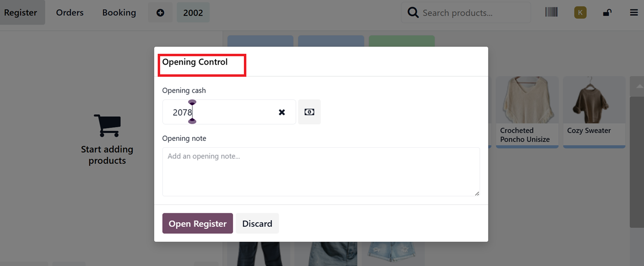Click the product list scrollbar
The width and height of the screenshot is (644, 266).
point(637,152)
